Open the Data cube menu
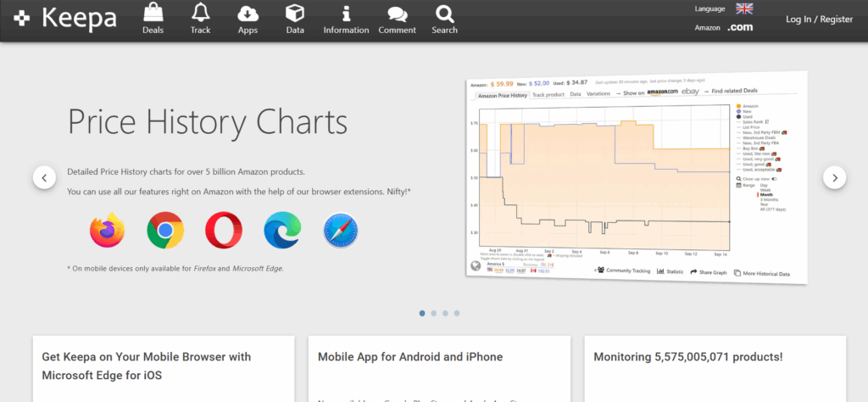868x402 pixels. (295, 20)
